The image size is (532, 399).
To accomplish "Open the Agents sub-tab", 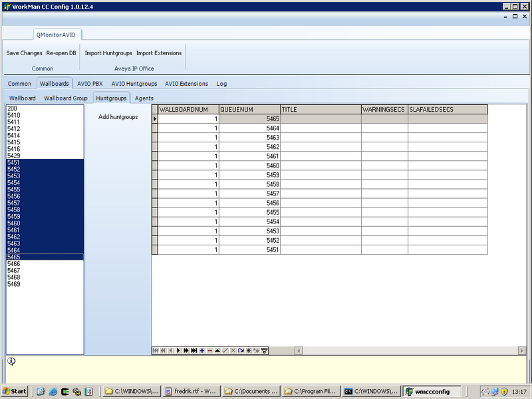I will (x=144, y=98).
